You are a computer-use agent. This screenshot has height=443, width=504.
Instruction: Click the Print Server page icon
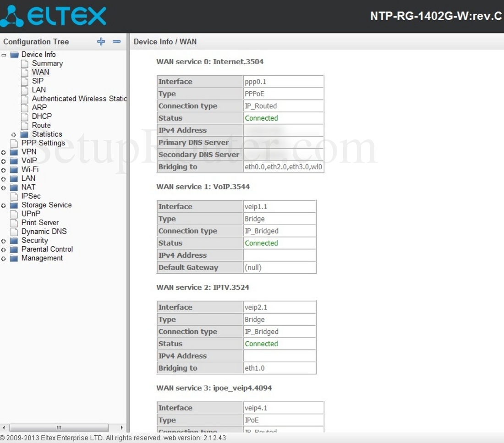pos(14,223)
